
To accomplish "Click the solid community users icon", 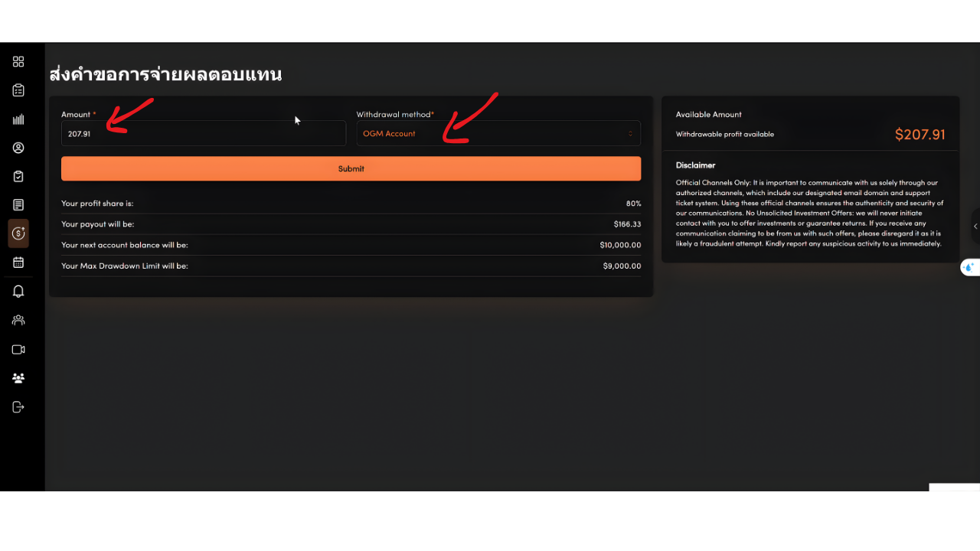I will 18,378.
